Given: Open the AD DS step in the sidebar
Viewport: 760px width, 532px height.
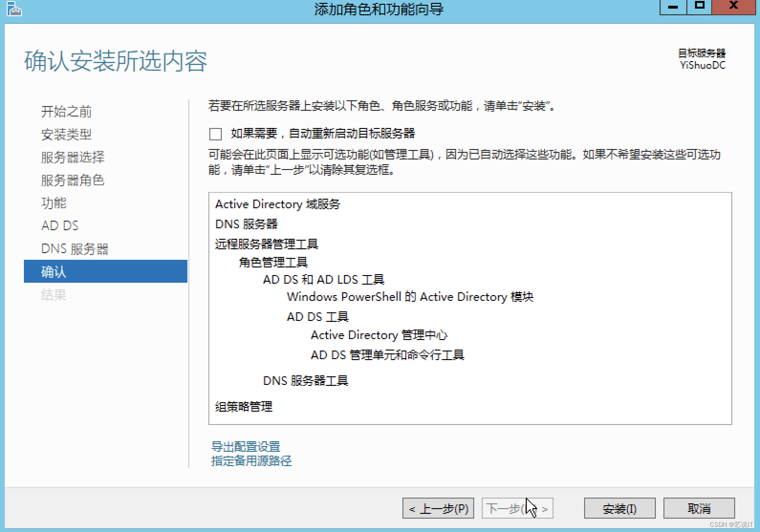Looking at the screenshot, I should [x=60, y=225].
